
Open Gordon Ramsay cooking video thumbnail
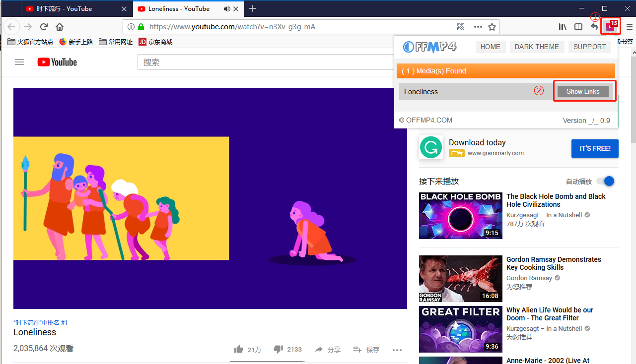click(x=461, y=279)
